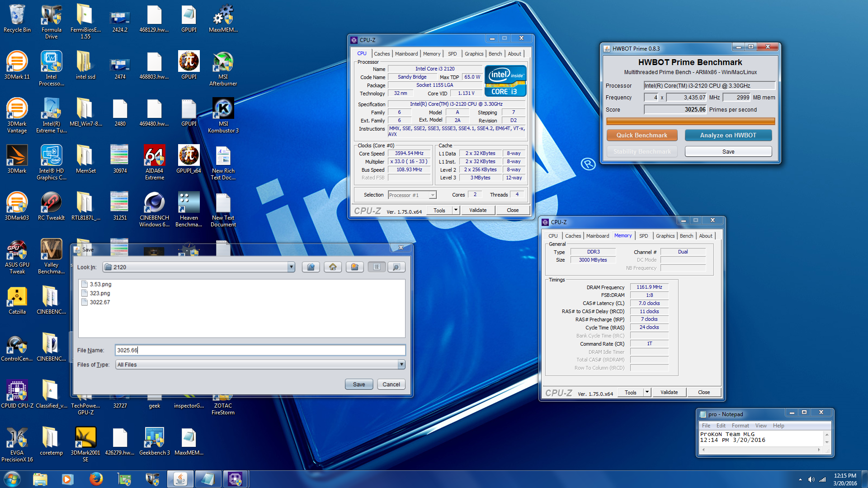Switch Save dialog to list view
Image resolution: width=868 pixels, height=488 pixels.
coord(377,267)
